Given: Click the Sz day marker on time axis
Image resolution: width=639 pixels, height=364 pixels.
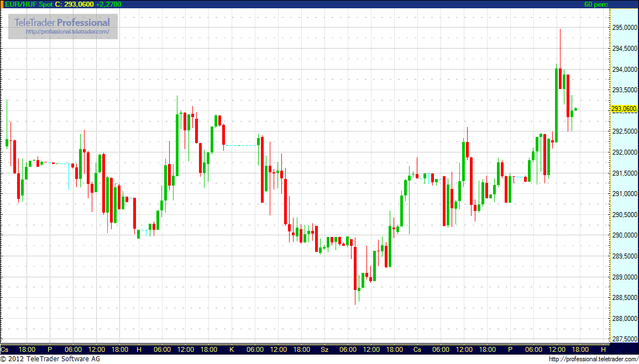Looking at the screenshot, I should pos(324,349).
